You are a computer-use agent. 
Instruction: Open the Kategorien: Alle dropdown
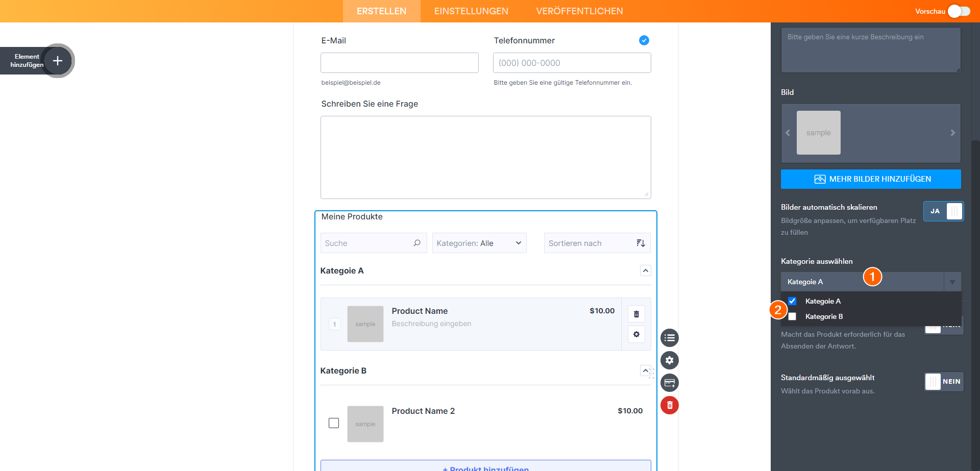click(x=479, y=243)
